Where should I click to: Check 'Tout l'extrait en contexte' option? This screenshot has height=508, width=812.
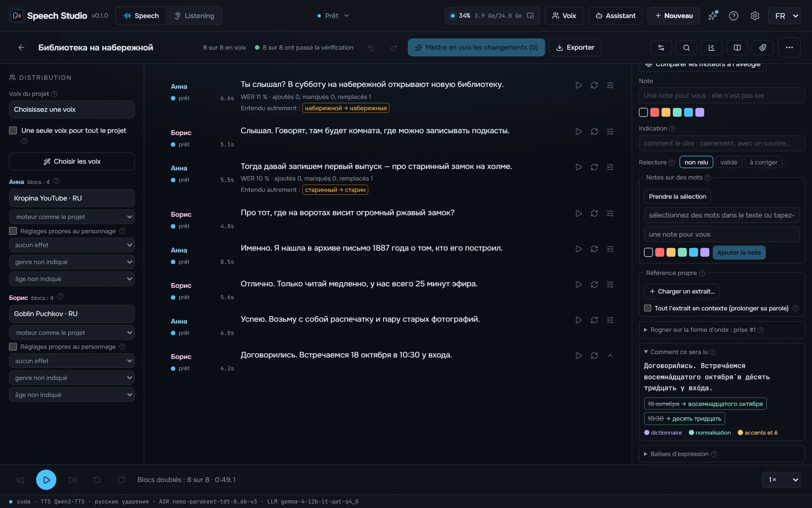tap(647, 308)
